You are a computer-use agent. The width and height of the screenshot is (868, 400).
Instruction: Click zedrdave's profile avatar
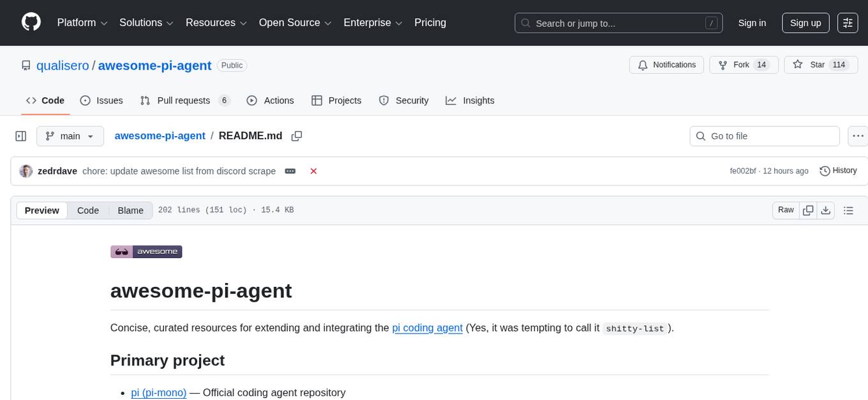26,171
